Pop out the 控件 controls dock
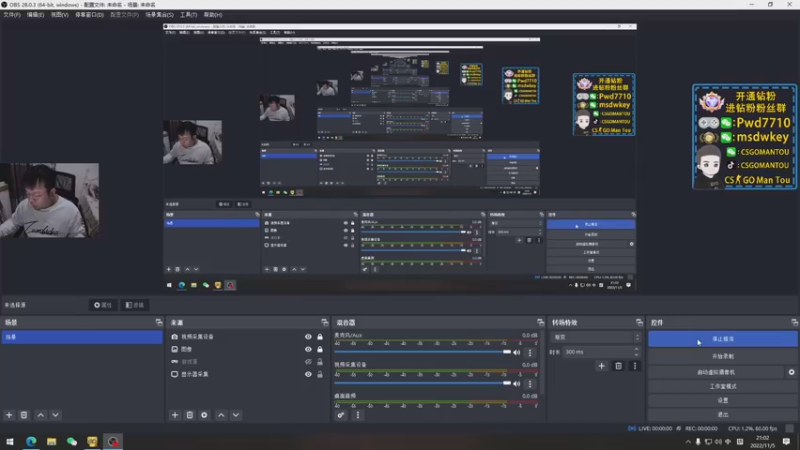This screenshot has height=450, width=800. click(794, 322)
